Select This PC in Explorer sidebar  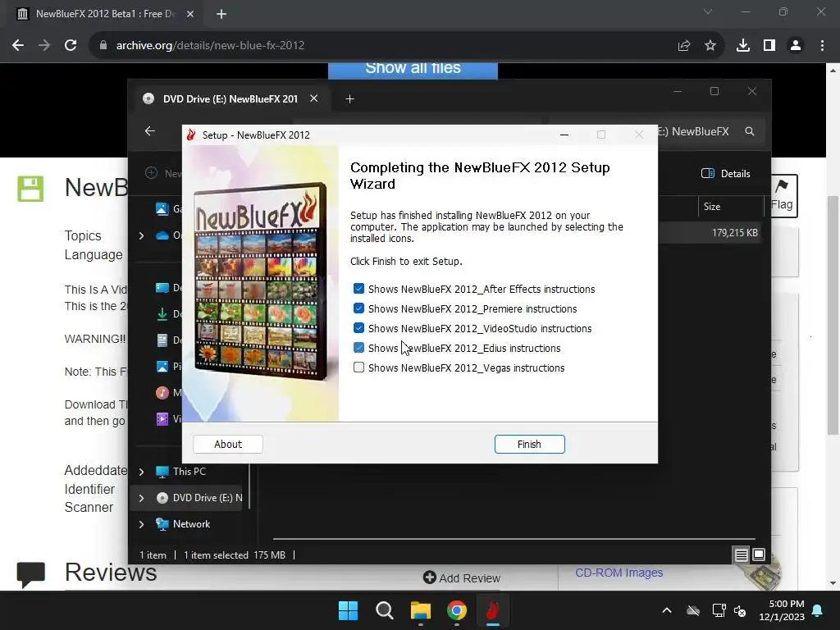(189, 472)
